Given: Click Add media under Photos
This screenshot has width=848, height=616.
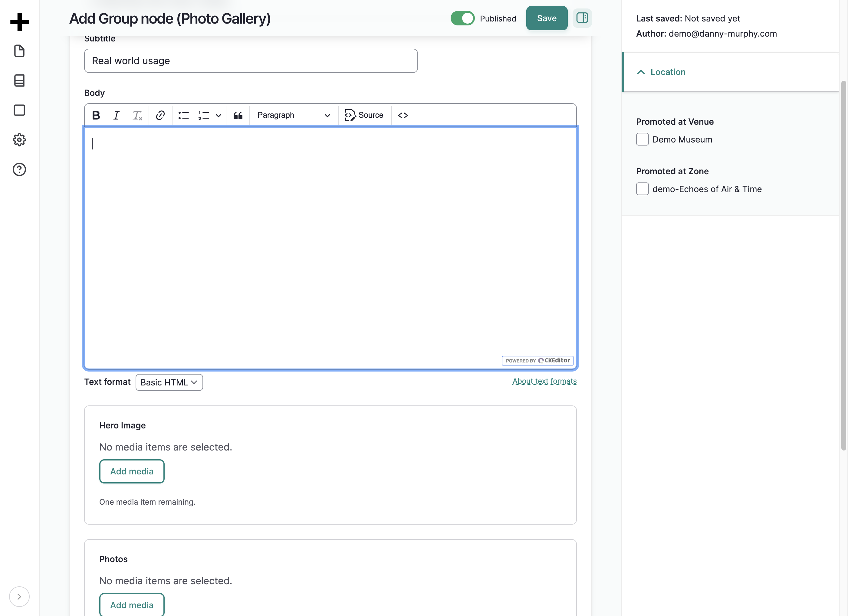Looking at the screenshot, I should tap(132, 605).
